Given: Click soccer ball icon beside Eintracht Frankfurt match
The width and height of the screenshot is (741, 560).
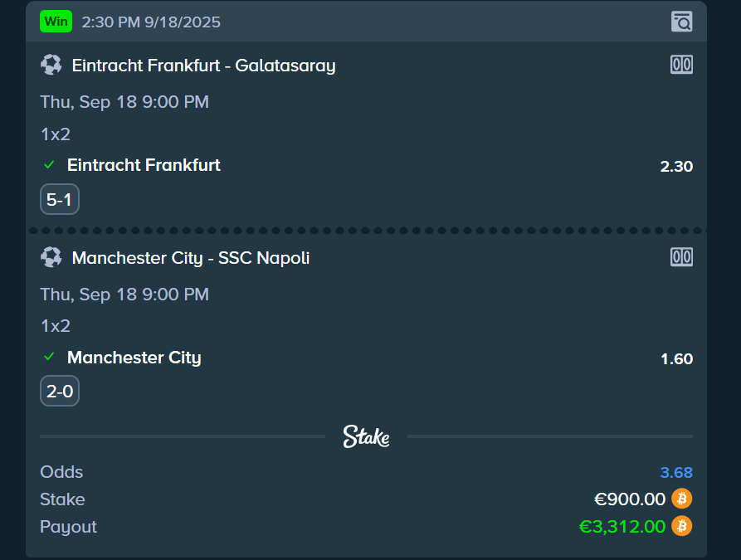Looking at the screenshot, I should (51, 65).
